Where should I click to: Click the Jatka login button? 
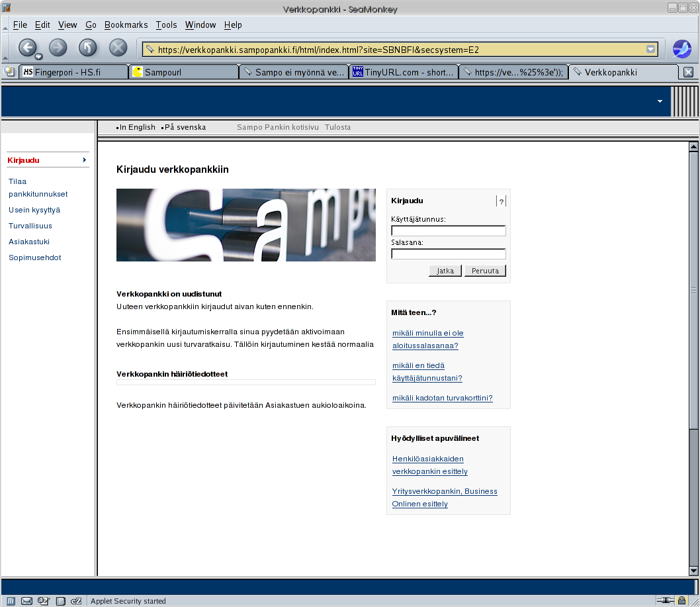[x=445, y=271]
